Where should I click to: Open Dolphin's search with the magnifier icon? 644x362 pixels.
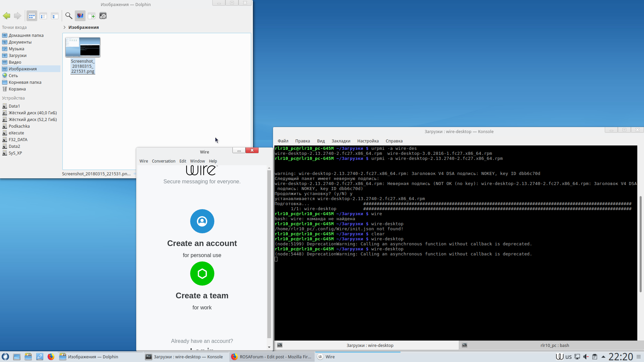click(68, 16)
